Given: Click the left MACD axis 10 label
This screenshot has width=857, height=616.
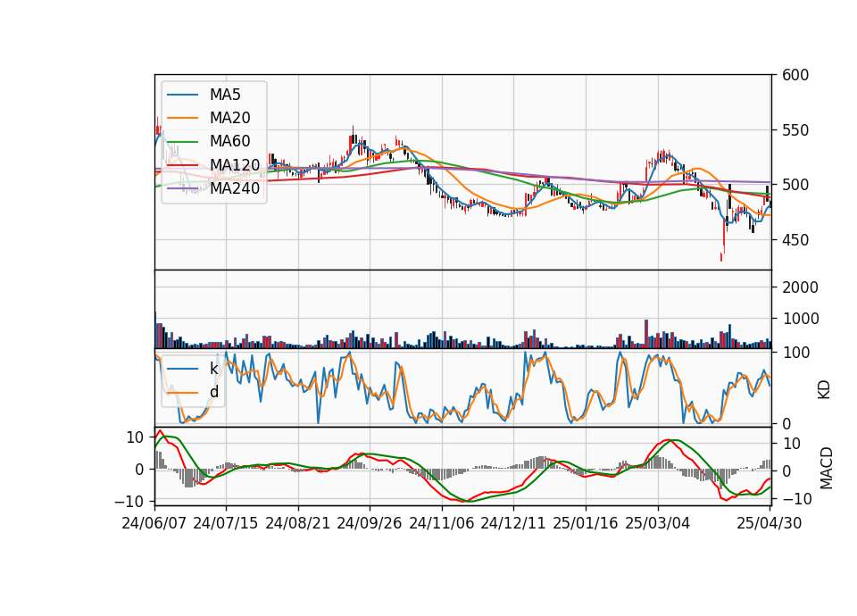Looking at the screenshot, I should point(135,437).
